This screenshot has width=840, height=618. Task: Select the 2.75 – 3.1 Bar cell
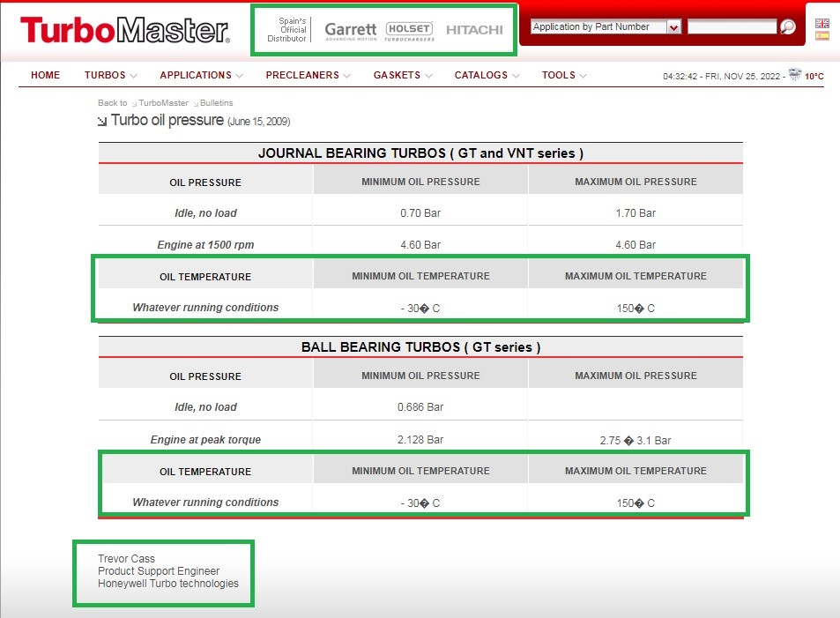(x=636, y=441)
